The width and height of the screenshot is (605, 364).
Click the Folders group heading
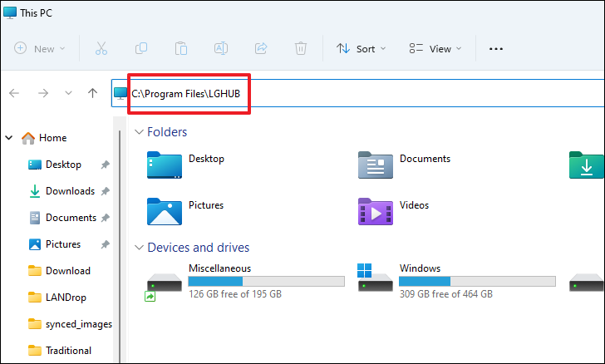point(167,132)
